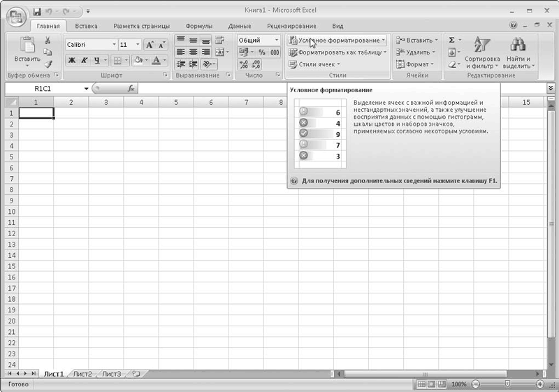The width and height of the screenshot is (559, 392).
Task: Switch to the Формулы ribbon tab
Action: pos(198,26)
